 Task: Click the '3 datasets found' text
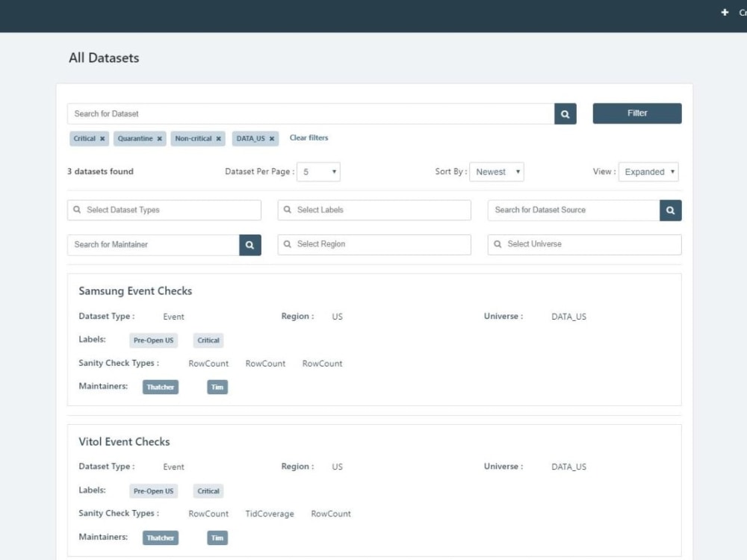[x=100, y=172]
